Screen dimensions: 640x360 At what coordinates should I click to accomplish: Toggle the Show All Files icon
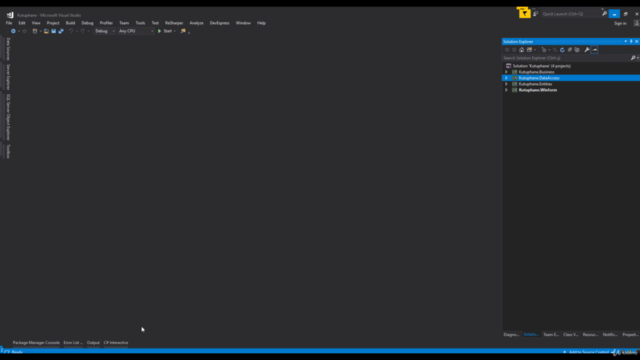tap(577, 50)
